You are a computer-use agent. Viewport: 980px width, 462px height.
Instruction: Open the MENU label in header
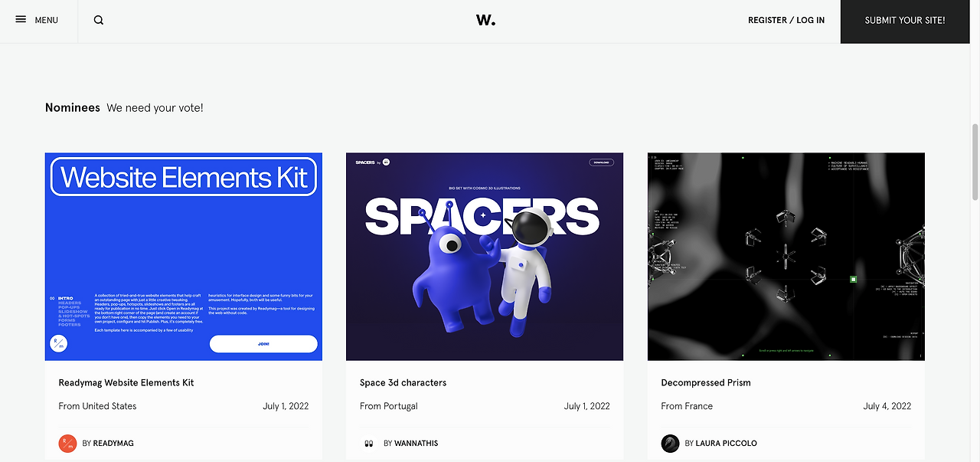[47, 21]
